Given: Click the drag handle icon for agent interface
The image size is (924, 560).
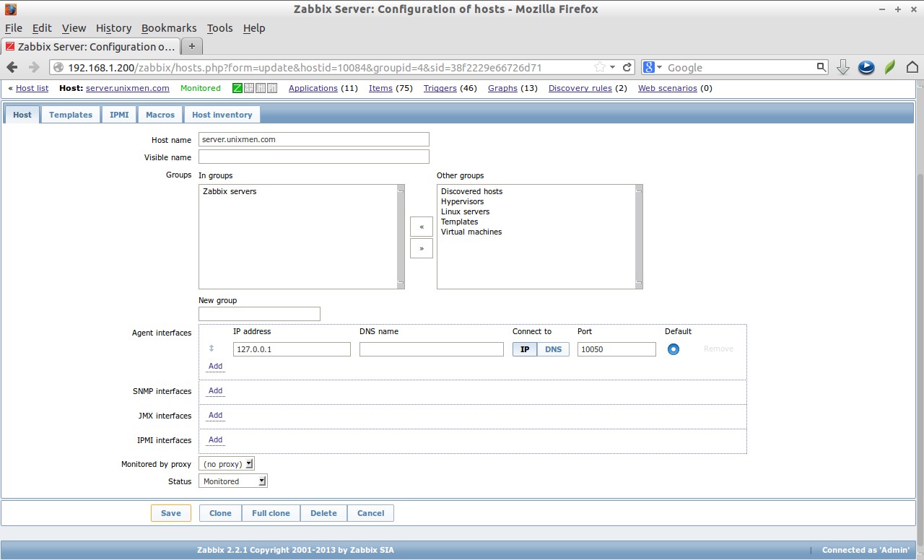Looking at the screenshot, I should pos(212,349).
